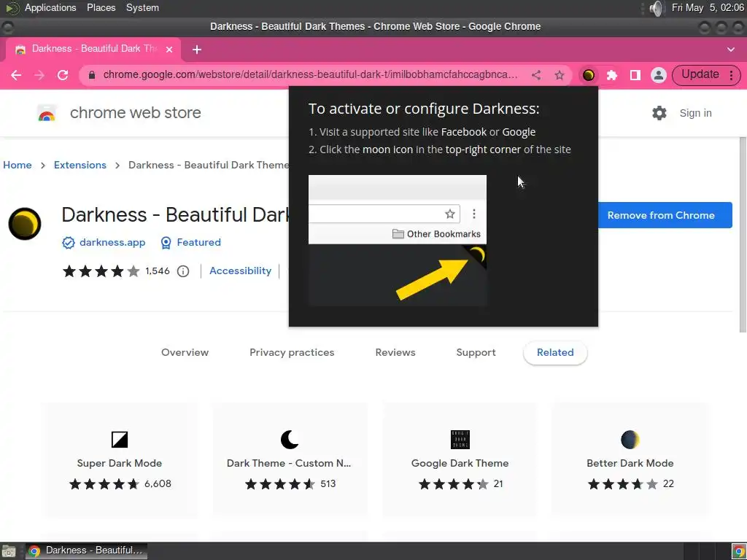
Task: Open the Extensions puzzle piece menu
Action: coord(612,75)
